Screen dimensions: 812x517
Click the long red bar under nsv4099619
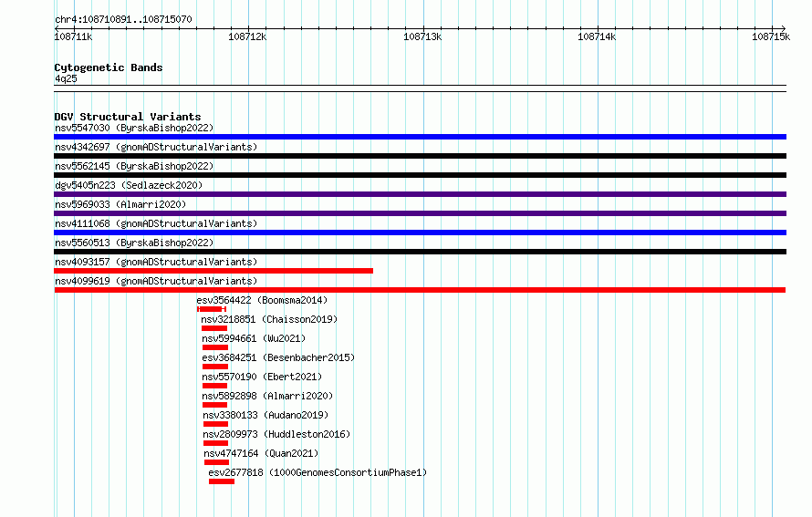(x=420, y=290)
